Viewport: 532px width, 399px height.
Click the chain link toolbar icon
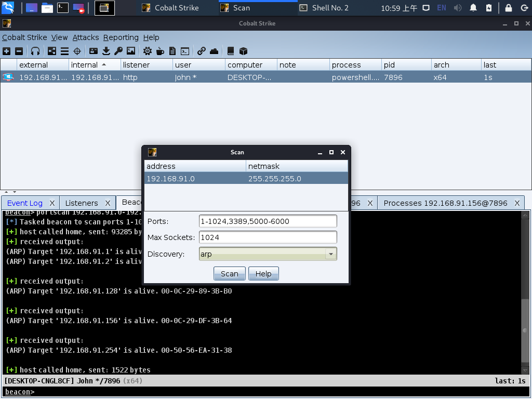point(201,51)
